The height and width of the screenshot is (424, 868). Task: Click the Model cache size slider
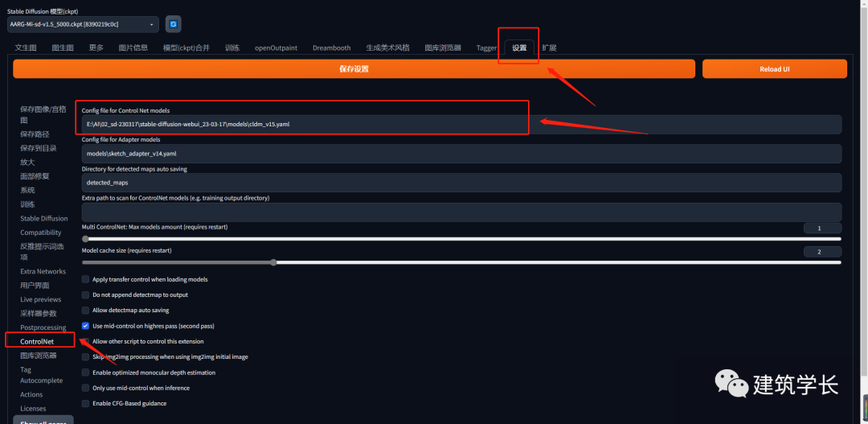click(x=461, y=262)
